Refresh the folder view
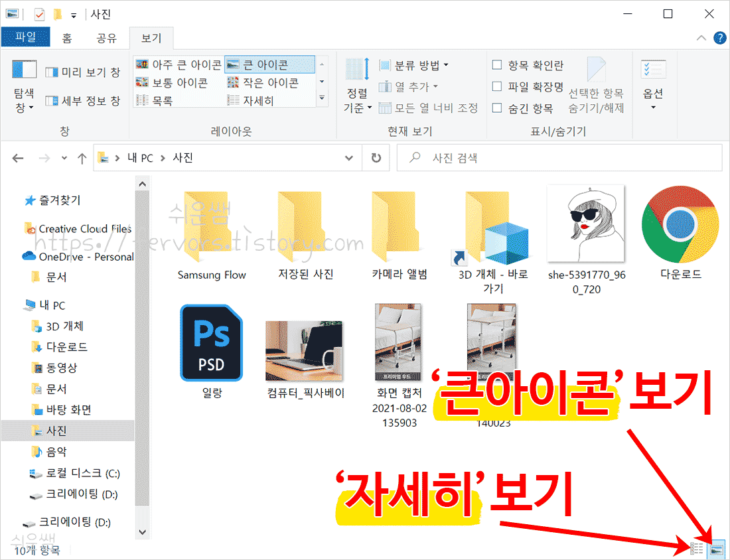This screenshot has width=730, height=560. pyautogui.click(x=376, y=159)
